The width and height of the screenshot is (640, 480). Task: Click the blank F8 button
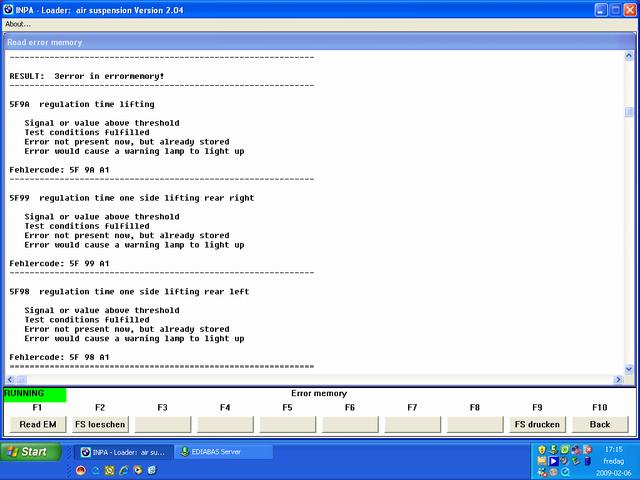point(475,424)
